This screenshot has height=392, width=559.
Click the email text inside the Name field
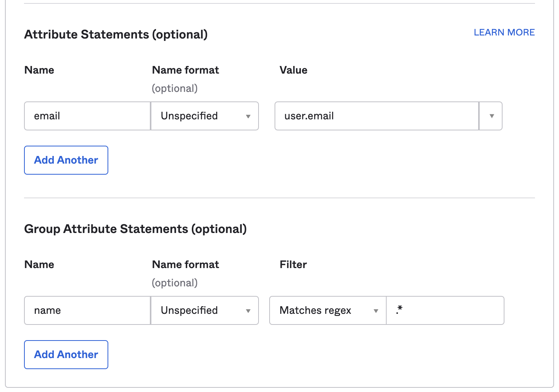pyautogui.click(x=47, y=116)
